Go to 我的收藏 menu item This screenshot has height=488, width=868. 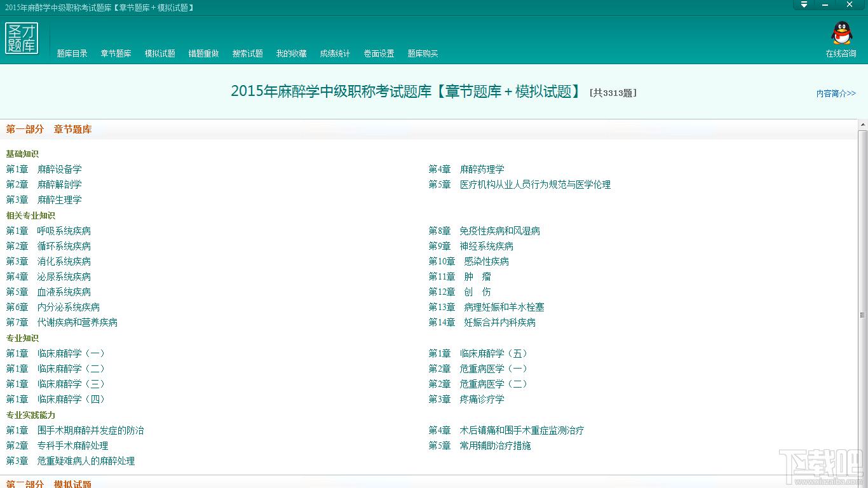[x=292, y=53]
